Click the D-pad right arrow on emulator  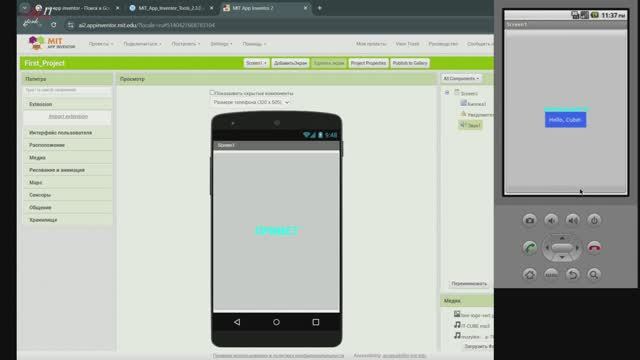click(577, 248)
